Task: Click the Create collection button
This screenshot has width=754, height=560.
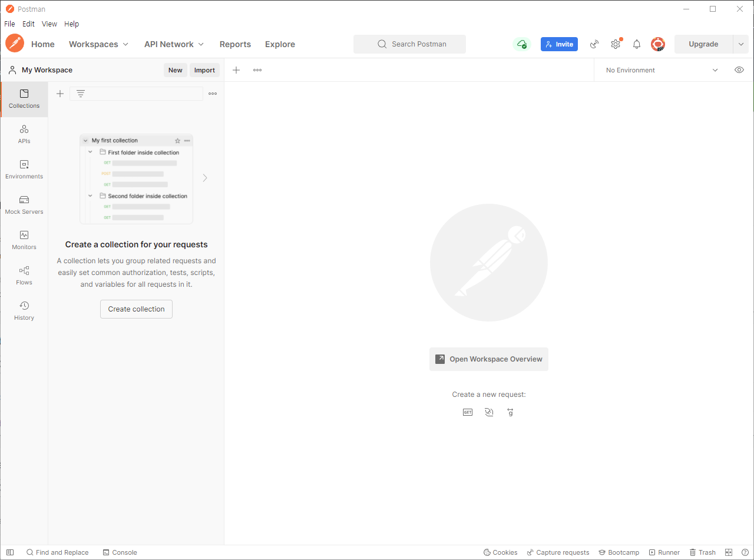Action: pos(136,309)
